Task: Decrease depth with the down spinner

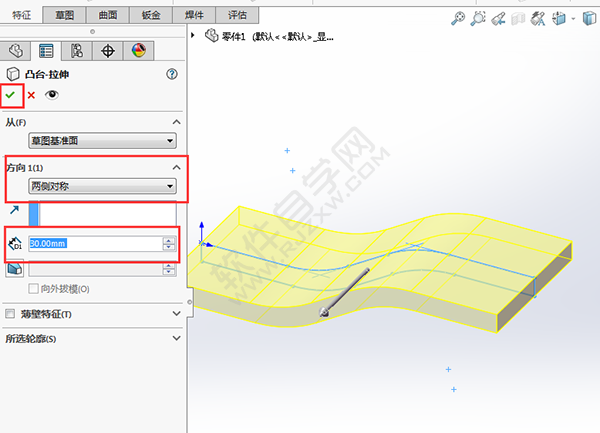Action: click(x=169, y=247)
